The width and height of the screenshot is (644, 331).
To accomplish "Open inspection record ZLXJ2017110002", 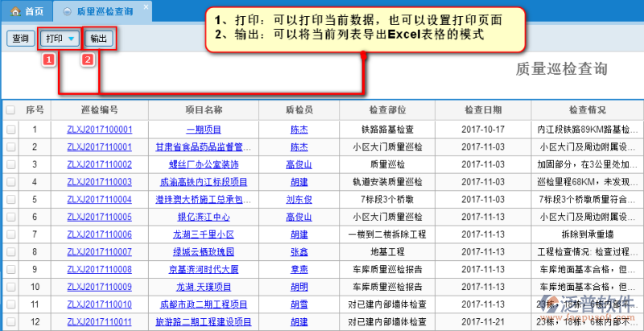I will tap(99, 164).
